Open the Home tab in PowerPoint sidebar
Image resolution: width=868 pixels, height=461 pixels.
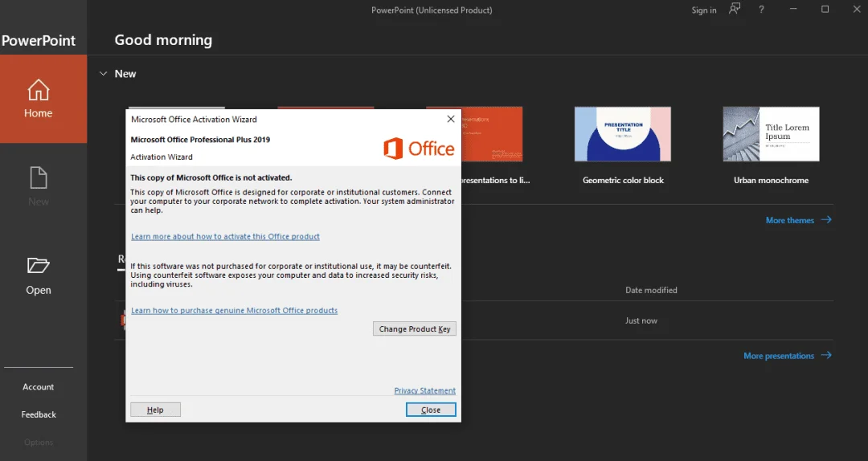(x=43, y=99)
